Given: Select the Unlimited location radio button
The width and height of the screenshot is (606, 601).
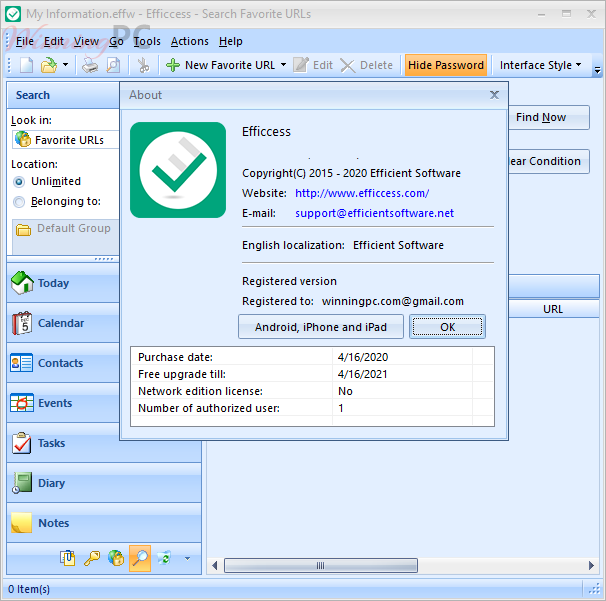Looking at the screenshot, I should 19,181.
